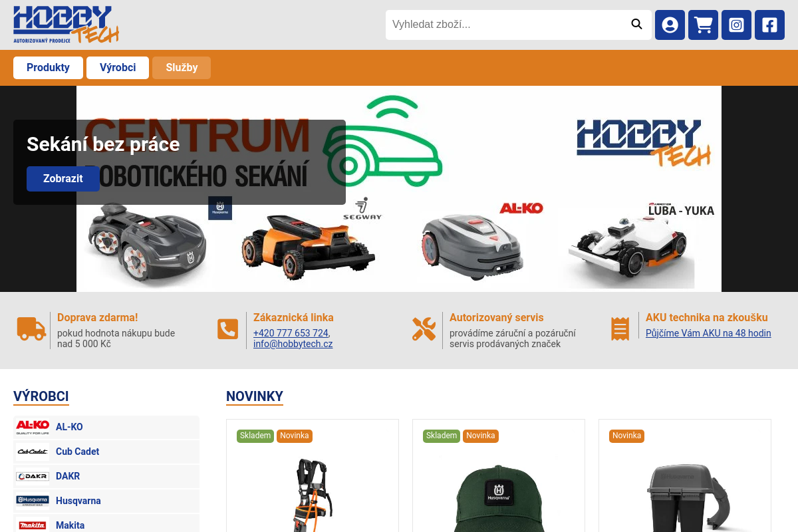Click the HobbyTech logo in the header
The height and width of the screenshot is (532, 798).
point(66,25)
